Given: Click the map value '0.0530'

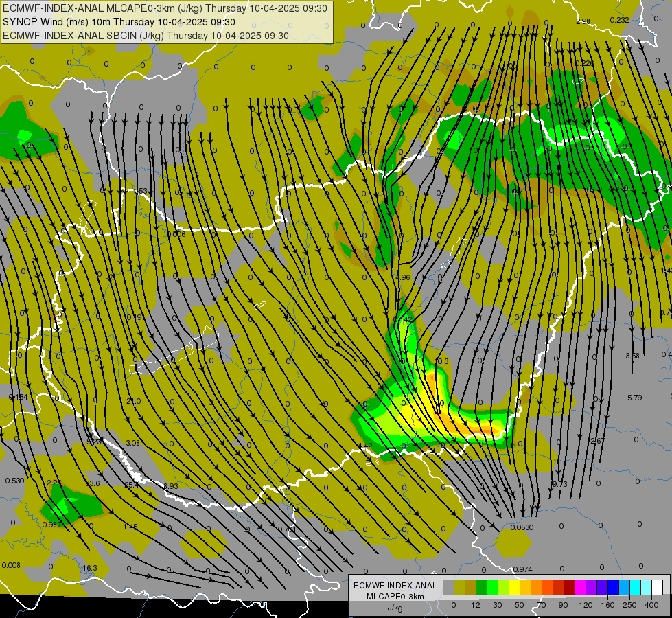Looking at the screenshot, I should coord(522,527).
